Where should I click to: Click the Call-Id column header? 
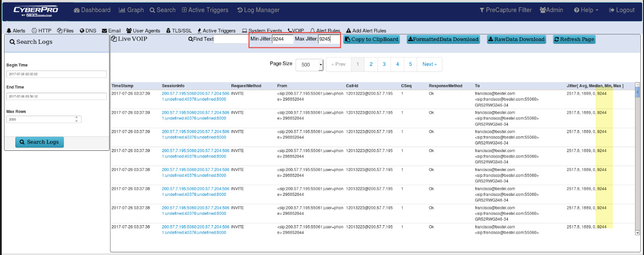[x=352, y=86]
